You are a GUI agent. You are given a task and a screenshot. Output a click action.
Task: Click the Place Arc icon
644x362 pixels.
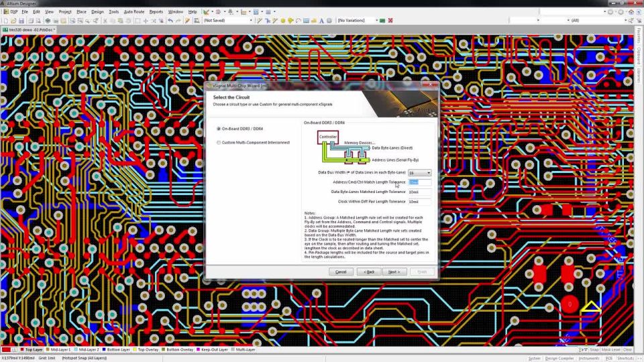click(298, 21)
